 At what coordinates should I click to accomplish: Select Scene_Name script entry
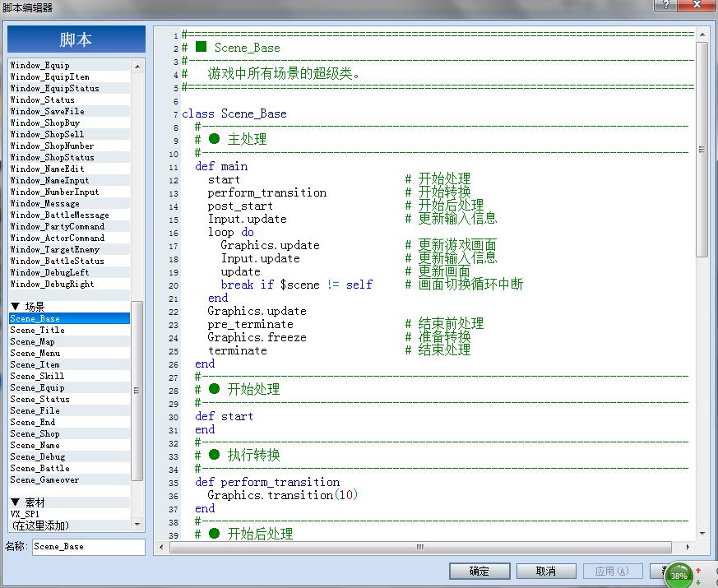coord(70,445)
